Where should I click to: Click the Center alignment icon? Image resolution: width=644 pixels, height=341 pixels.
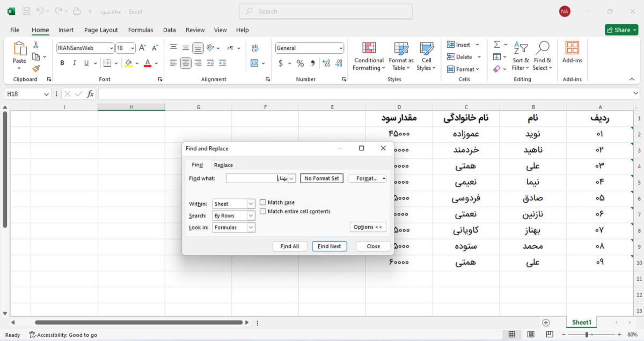185,63
